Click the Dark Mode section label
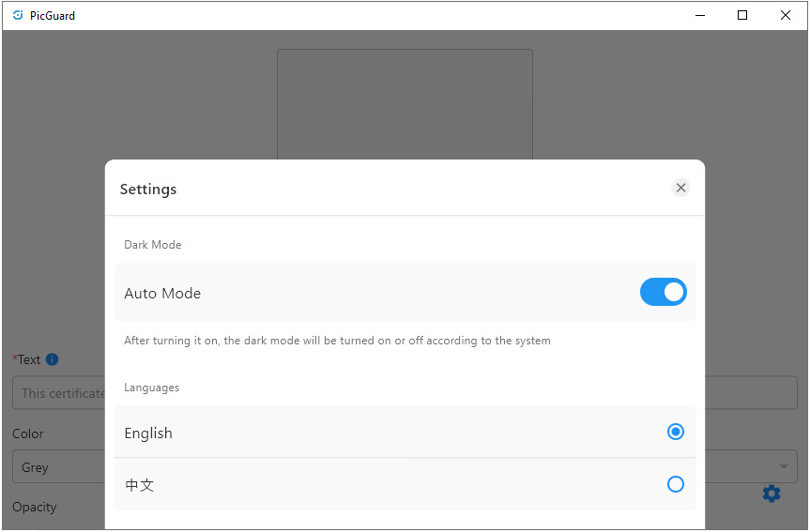This screenshot has height=532, width=810. point(152,245)
